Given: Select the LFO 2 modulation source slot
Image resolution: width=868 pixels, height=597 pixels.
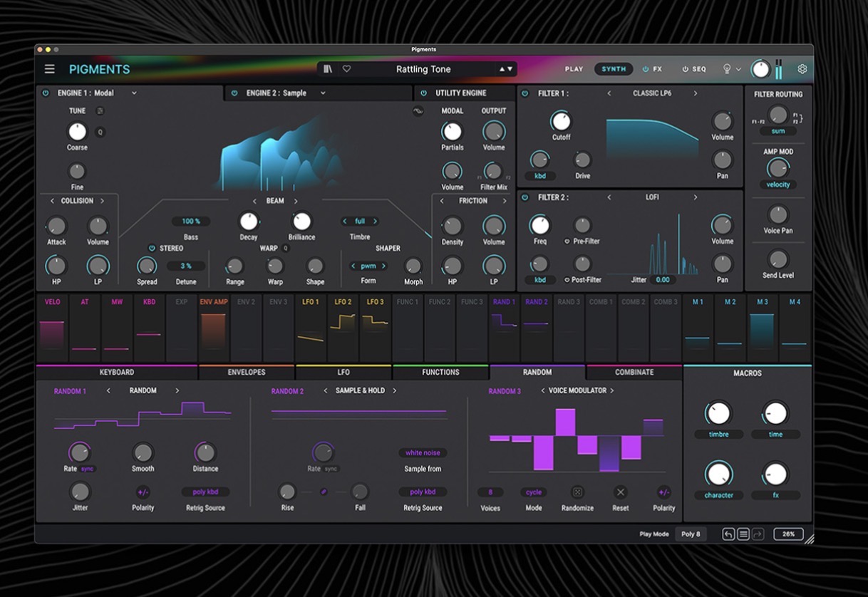Looking at the screenshot, I should 343,324.
